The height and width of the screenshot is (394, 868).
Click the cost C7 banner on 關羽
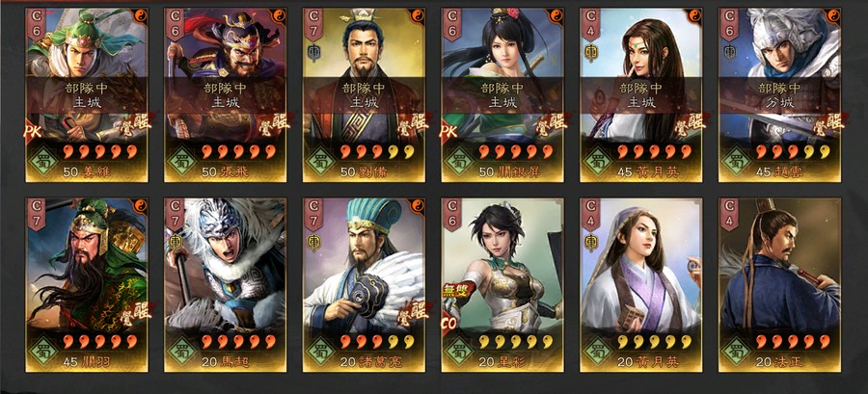[x=36, y=214]
